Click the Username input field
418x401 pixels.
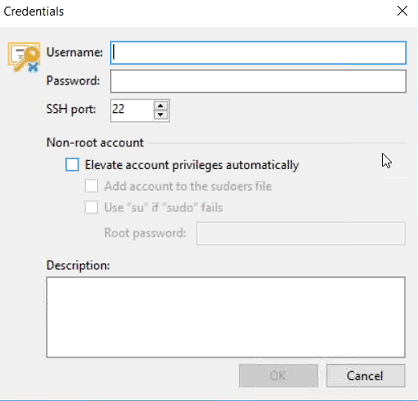pos(258,53)
